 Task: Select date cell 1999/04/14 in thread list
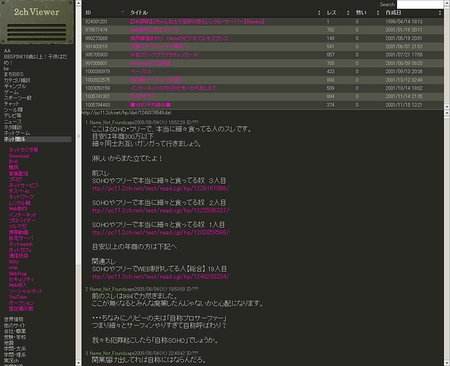pos(404,21)
